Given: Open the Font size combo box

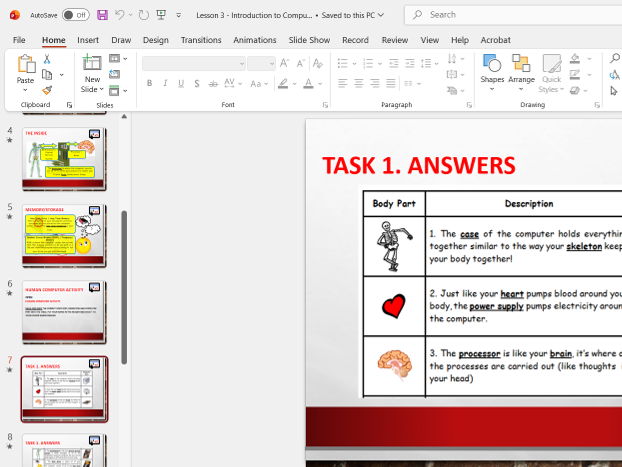Looking at the screenshot, I should tap(261, 63).
